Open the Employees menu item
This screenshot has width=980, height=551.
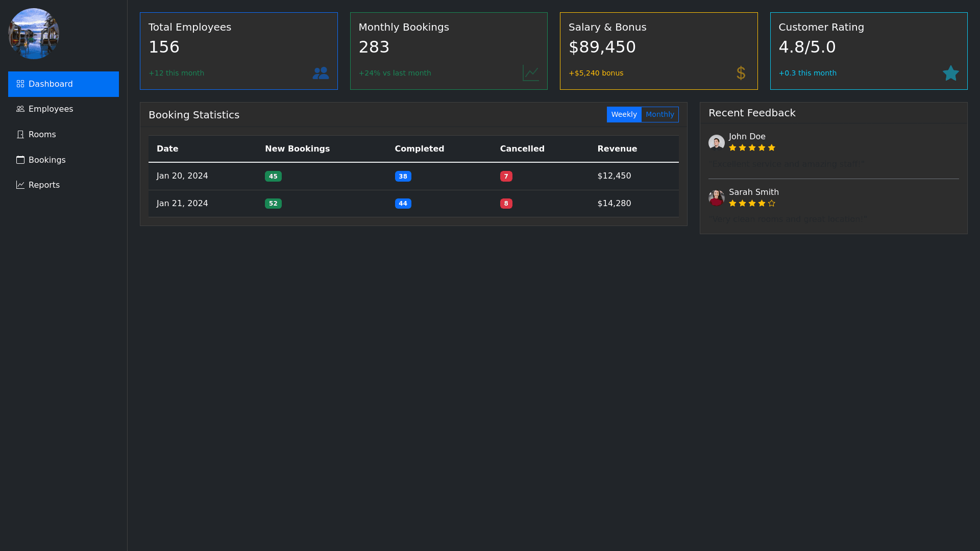tap(51, 109)
